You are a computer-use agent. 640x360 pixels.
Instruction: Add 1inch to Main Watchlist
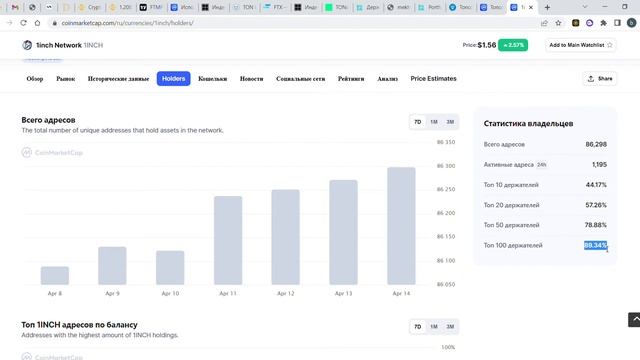click(x=580, y=45)
